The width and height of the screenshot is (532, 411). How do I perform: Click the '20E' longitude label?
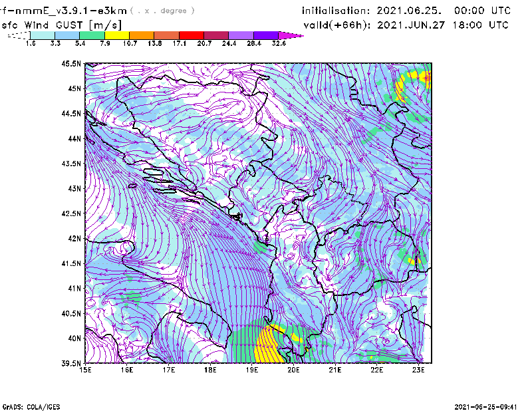293,370
